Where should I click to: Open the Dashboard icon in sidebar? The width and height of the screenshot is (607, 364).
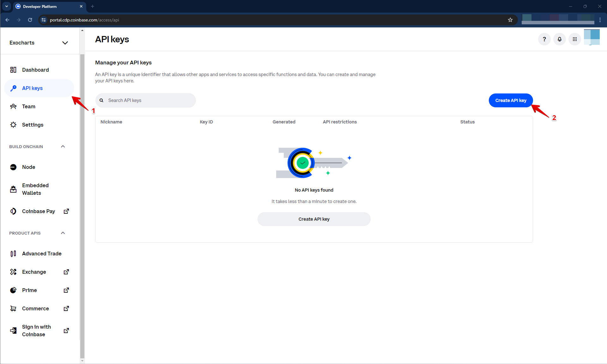(13, 70)
